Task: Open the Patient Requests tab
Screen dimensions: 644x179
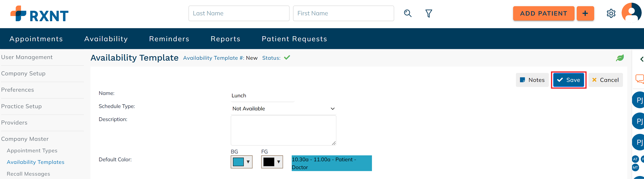Action: (294, 39)
